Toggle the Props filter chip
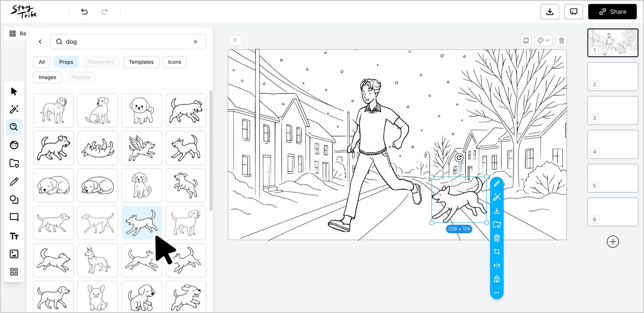Screen dimensions: 644x313 click(x=66, y=62)
